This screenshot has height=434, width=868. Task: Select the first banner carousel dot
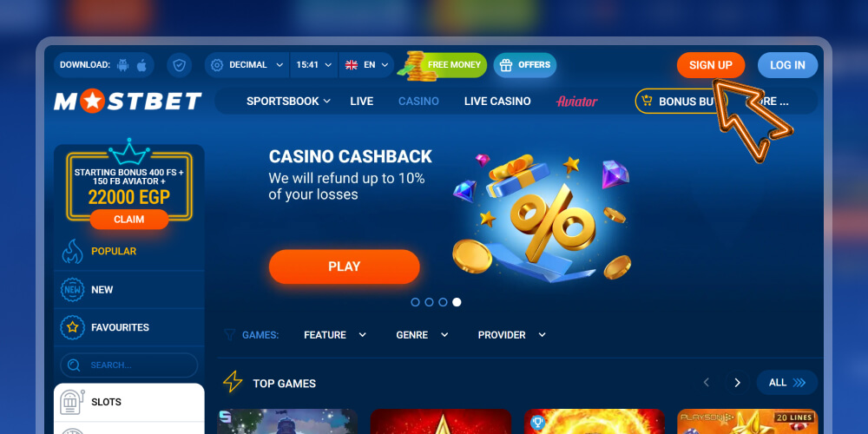click(415, 302)
